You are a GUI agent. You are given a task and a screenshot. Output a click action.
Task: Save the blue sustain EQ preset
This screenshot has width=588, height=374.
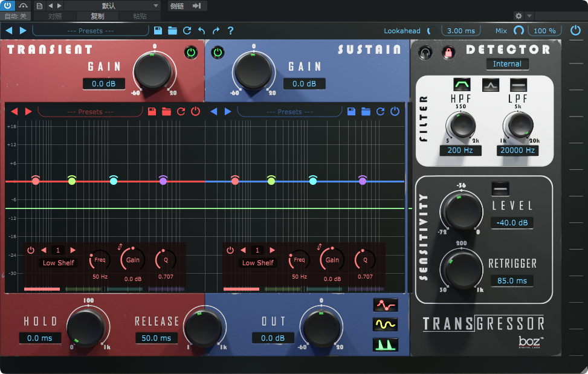coord(351,111)
